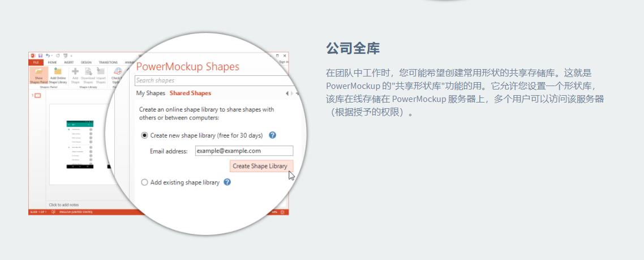
Task: Click the Redo icon in quick access toolbar
Action: (58, 56)
